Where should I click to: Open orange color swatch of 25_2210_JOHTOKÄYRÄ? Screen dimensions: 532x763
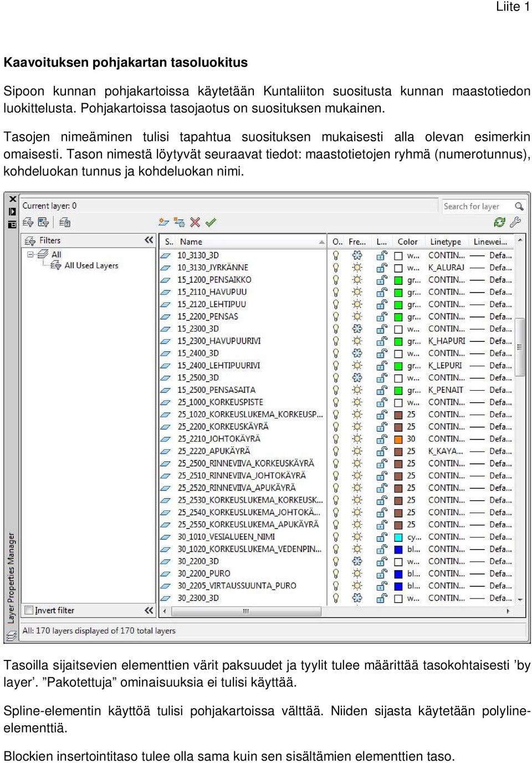[398, 439]
